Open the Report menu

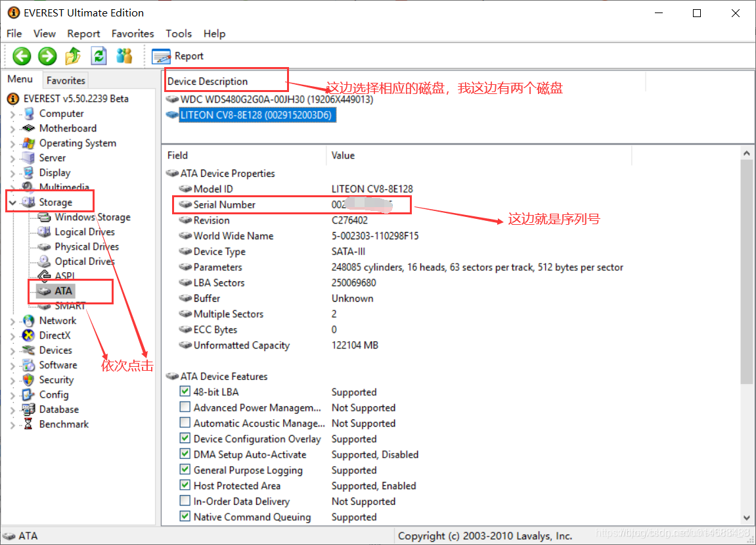83,34
